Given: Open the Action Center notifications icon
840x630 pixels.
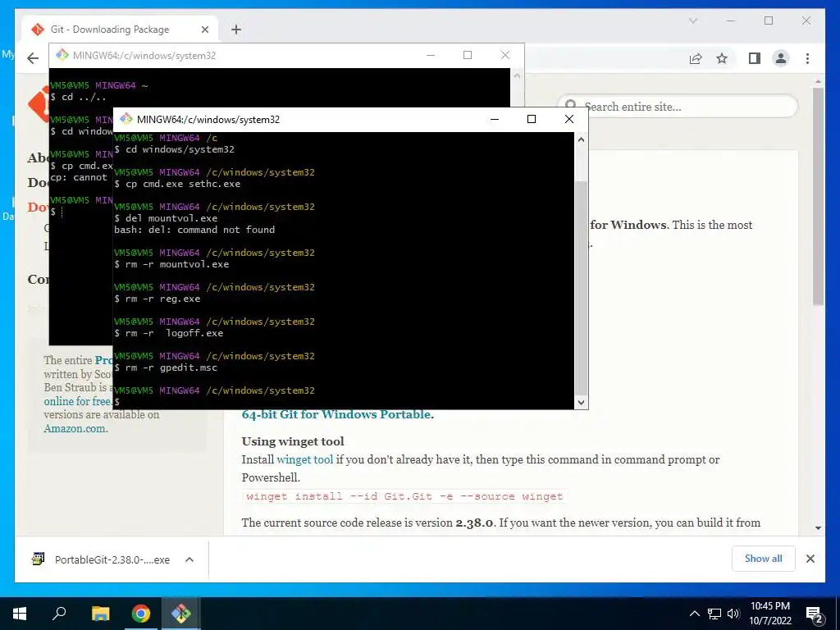Looking at the screenshot, I should click(815, 614).
